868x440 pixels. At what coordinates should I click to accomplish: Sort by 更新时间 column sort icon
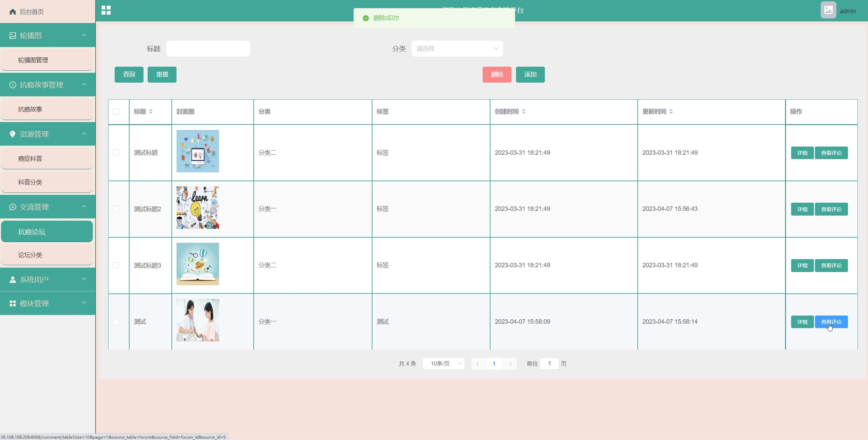click(671, 112)
